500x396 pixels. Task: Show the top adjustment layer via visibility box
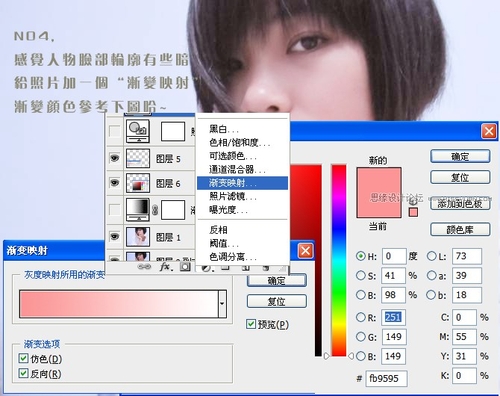(115, 131)
